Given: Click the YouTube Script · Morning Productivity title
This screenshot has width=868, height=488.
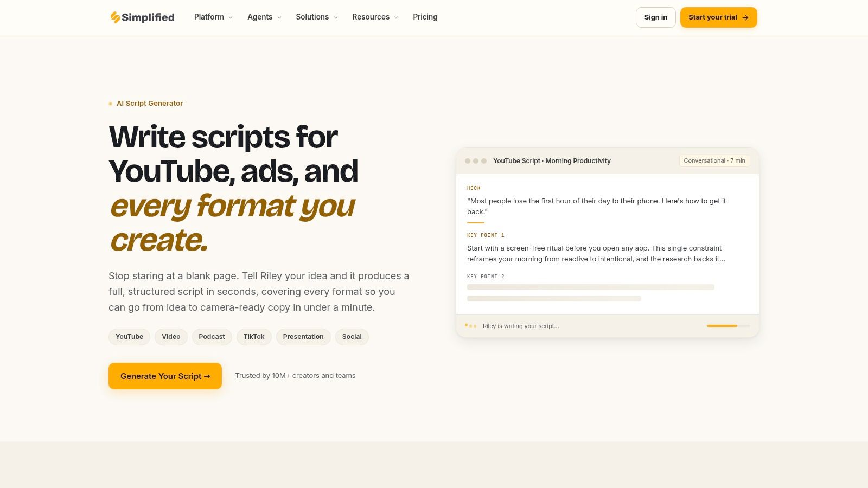Looking at the screenshot, I should (552, 161).
